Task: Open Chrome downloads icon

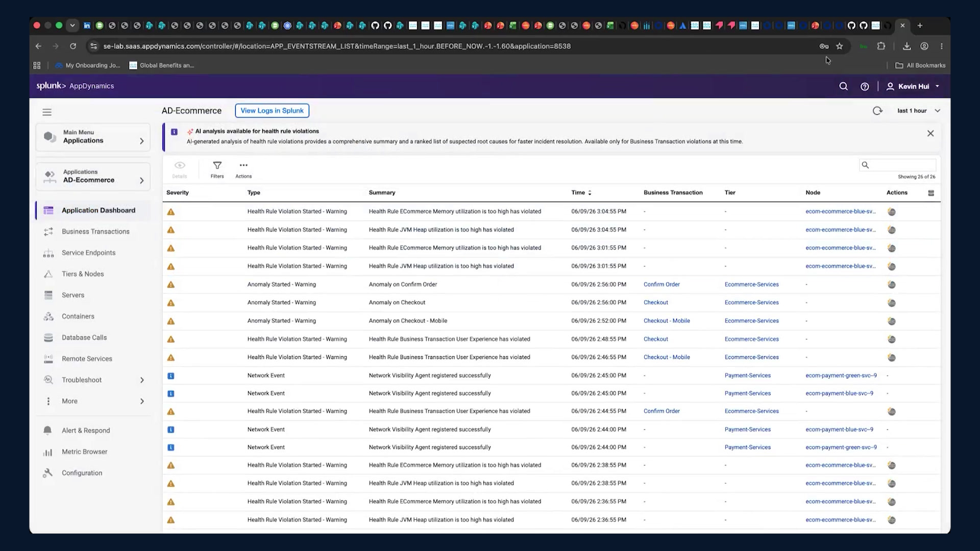Action: (x=906, y=46)
